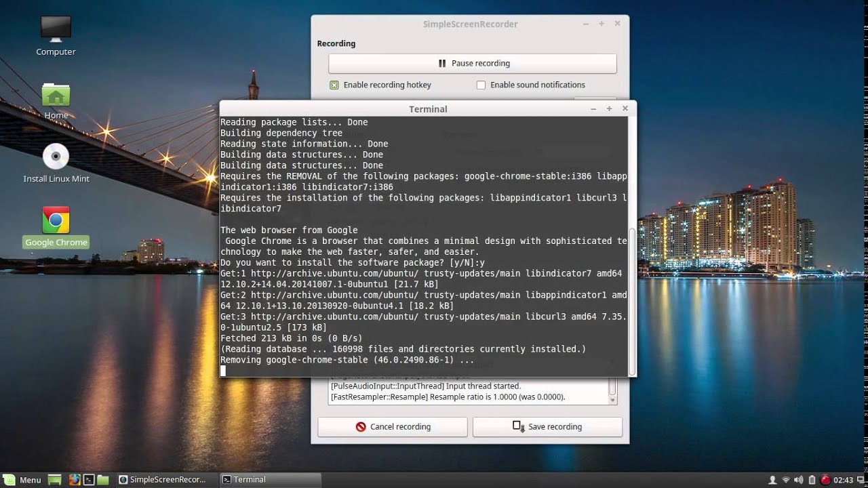Click Save recording button
Image resolution: width=868 pixels, height=488 pixels.
(x=547, y=427)
